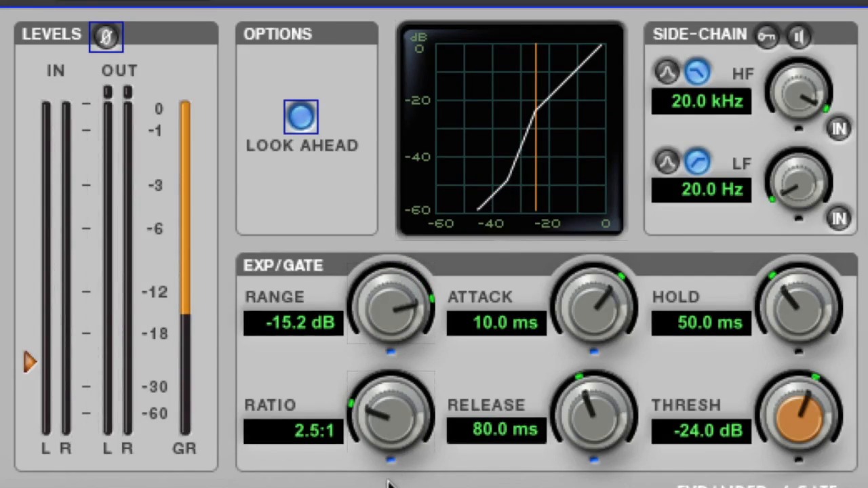Click the right OUT meter clip indicator
The width and height of the screenshot is (868, 488).
pyautogui.click(x=127, y=91)
